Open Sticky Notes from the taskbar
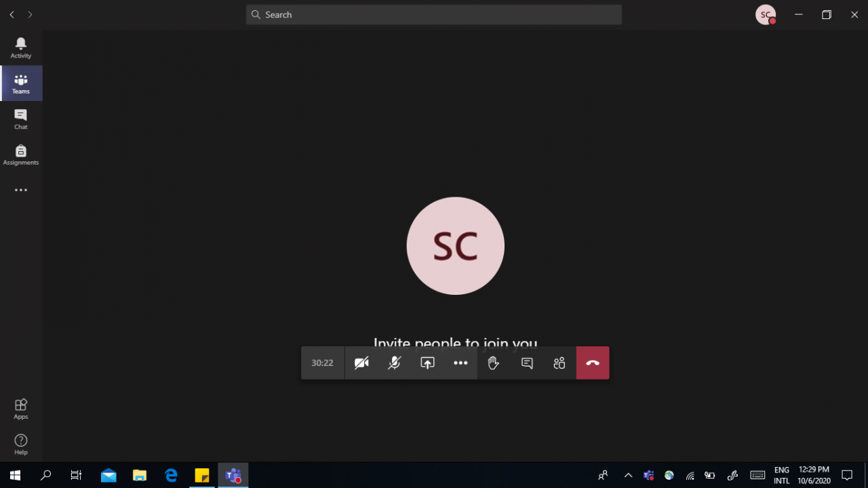The height and width of the screenshot is (488, 868). 202,475
